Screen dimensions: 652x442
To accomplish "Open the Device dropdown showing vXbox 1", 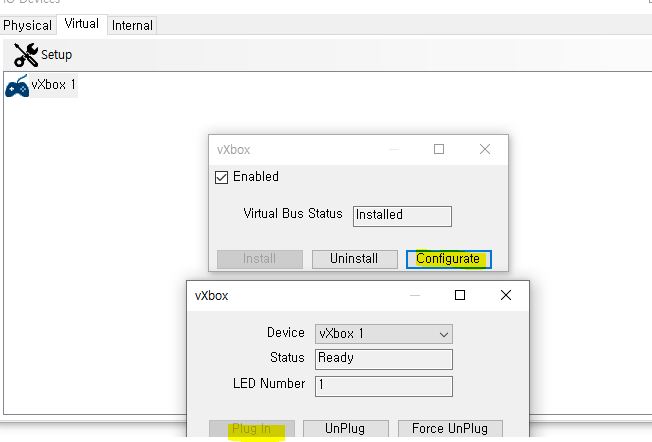I will 384,334.
